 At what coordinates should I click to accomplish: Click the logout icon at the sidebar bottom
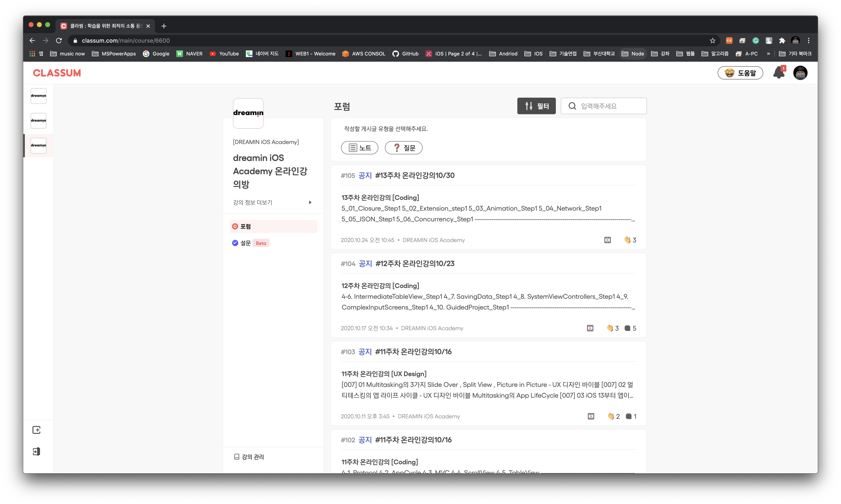coord(36,451)
